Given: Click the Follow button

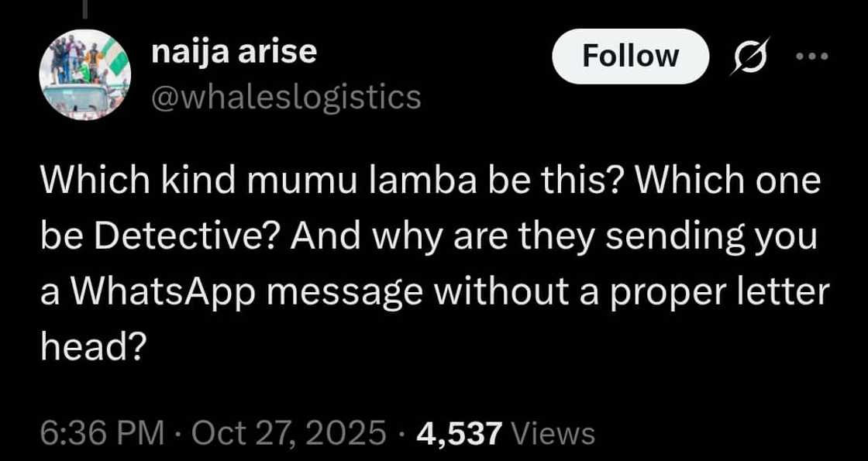Looking at the screenshot, I should [x=631, y=57].
